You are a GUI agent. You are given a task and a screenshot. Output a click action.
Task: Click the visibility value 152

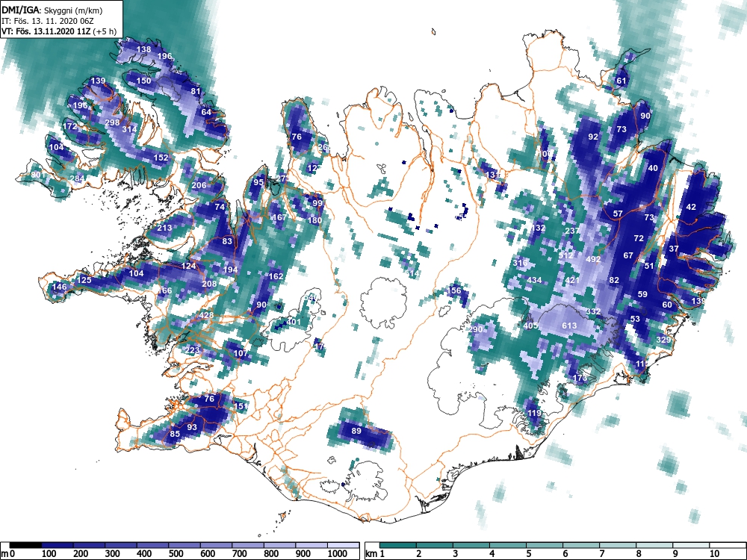point(161,158)
